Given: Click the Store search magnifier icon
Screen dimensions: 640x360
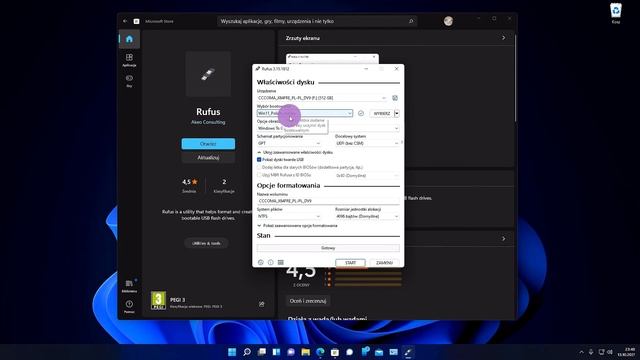Looking at the screenshot, I should [x=411, y=21].
